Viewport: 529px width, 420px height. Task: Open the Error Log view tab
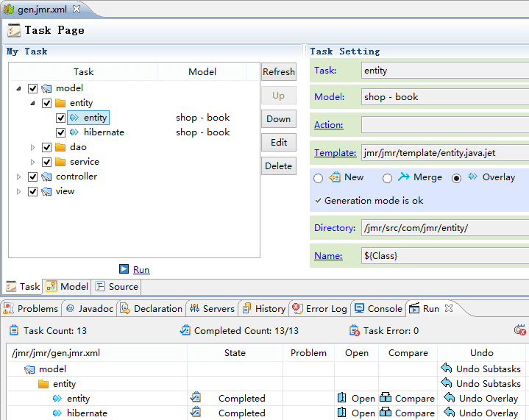pyautogui.click(x=319, y=308)
